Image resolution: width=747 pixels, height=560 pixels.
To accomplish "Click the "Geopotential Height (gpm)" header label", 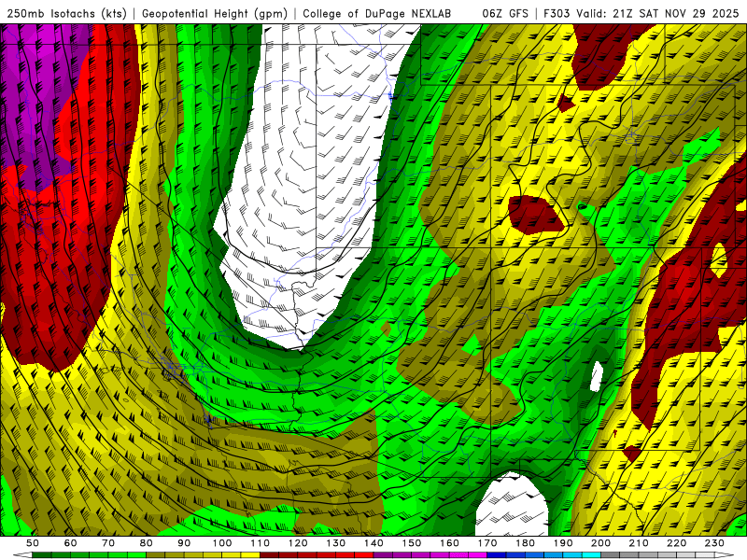I will coord(215,13).
